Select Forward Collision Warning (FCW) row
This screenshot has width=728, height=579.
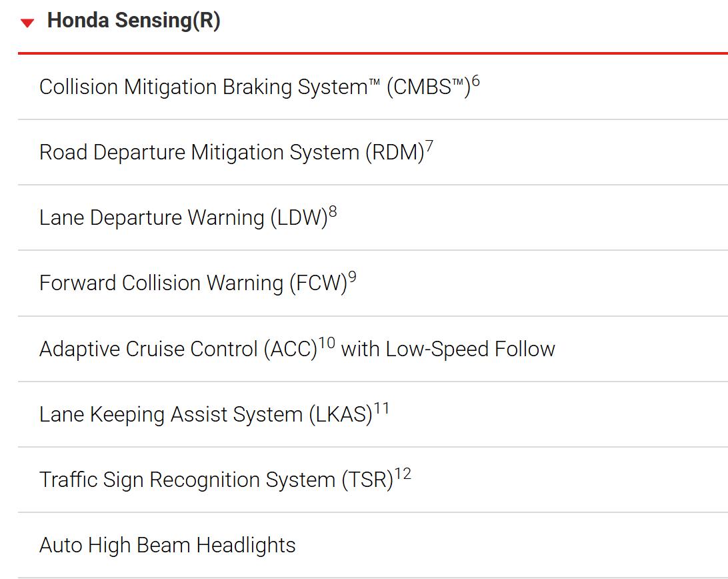click(x=373, y=283)
